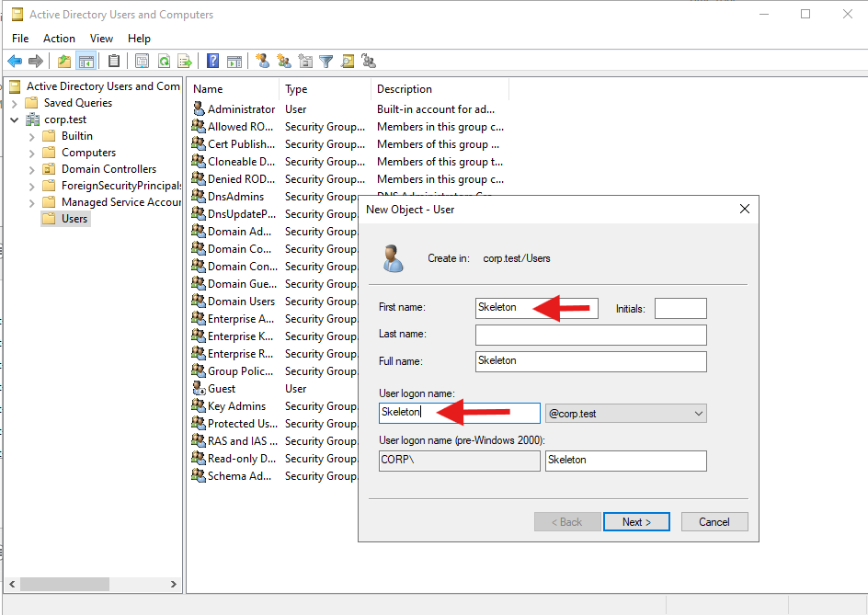Open the Help menu
This screenshot has width=868, height=615.
[x=139, y=39]
